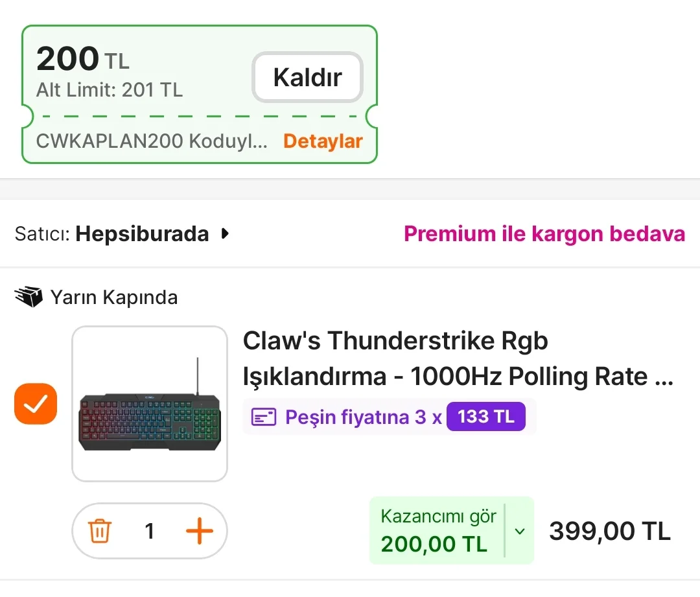Image resolution: width=700 pixels, height=597 pixels.
Task: Click the Kazancımı gör savings button
Action: 437,530
